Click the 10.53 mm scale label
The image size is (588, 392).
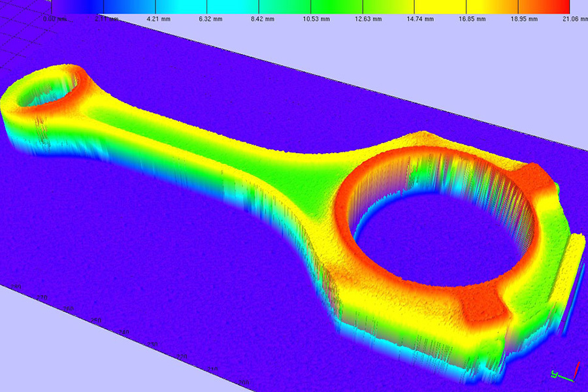pos(316,19)
